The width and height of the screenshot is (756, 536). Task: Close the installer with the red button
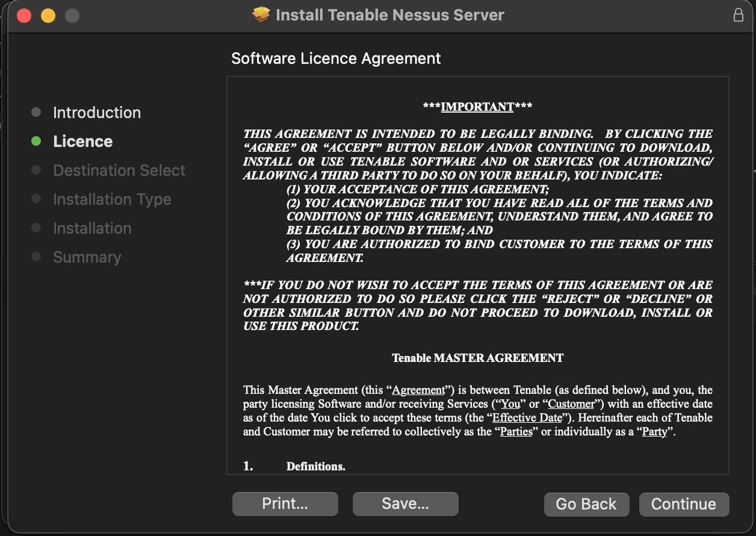click(x=24, y=16)
